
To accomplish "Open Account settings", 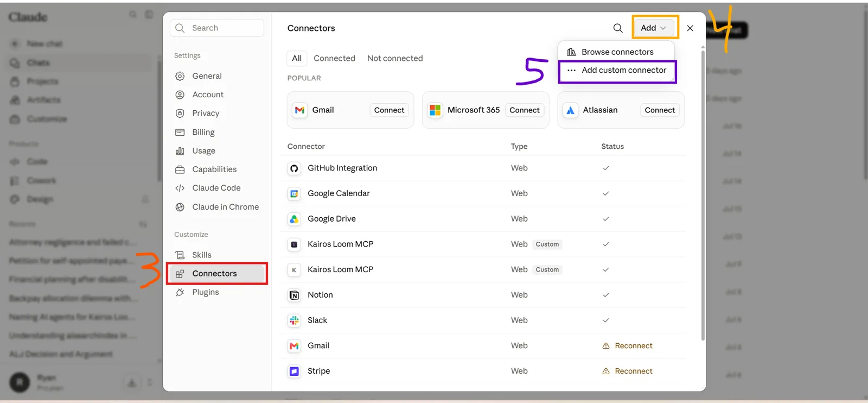I will pos(217,95).
